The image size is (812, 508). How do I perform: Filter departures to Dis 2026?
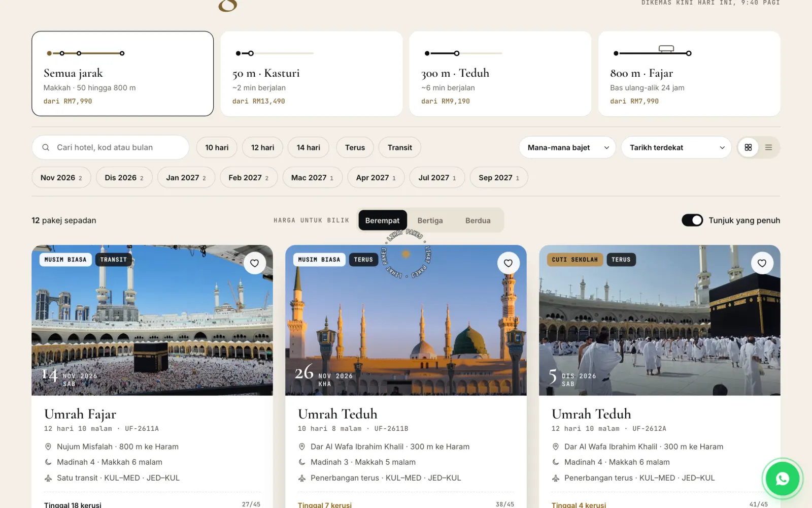click(124, 177)
